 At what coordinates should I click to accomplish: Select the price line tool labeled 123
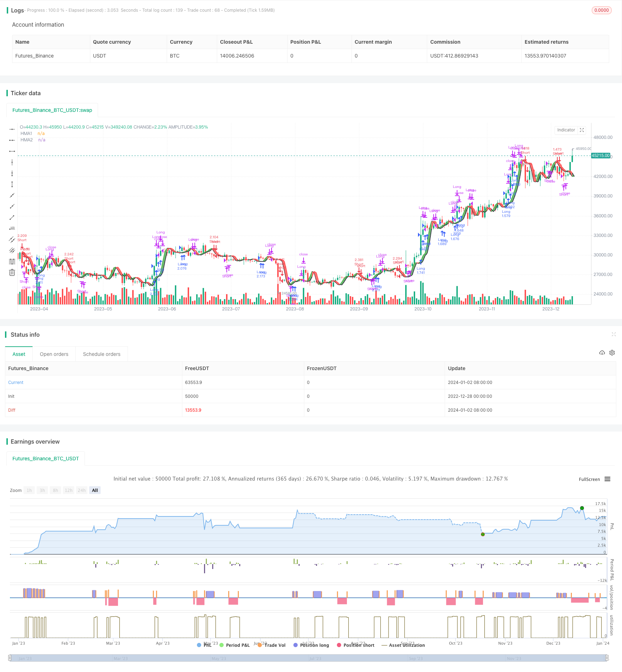pos(12,228)
